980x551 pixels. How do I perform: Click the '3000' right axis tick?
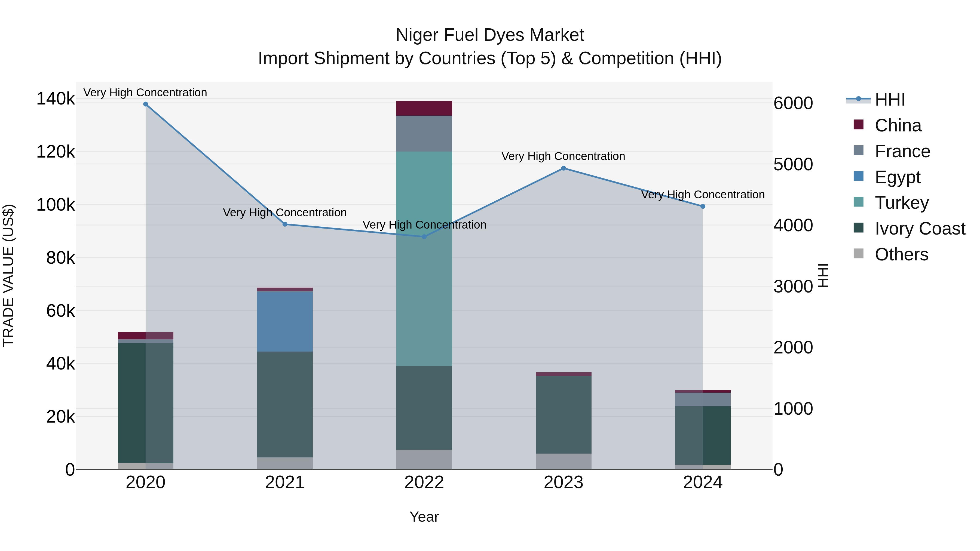(x=793, y=287)
